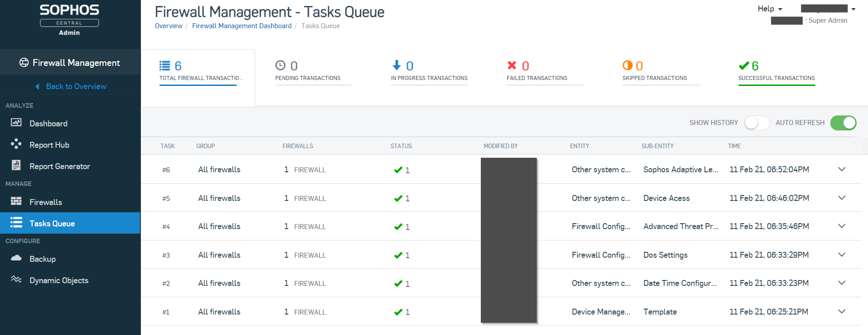Click the Firewalls brick wall icon
The height and width of the screenshot is (335, 868).
click(x=16, y=201)
